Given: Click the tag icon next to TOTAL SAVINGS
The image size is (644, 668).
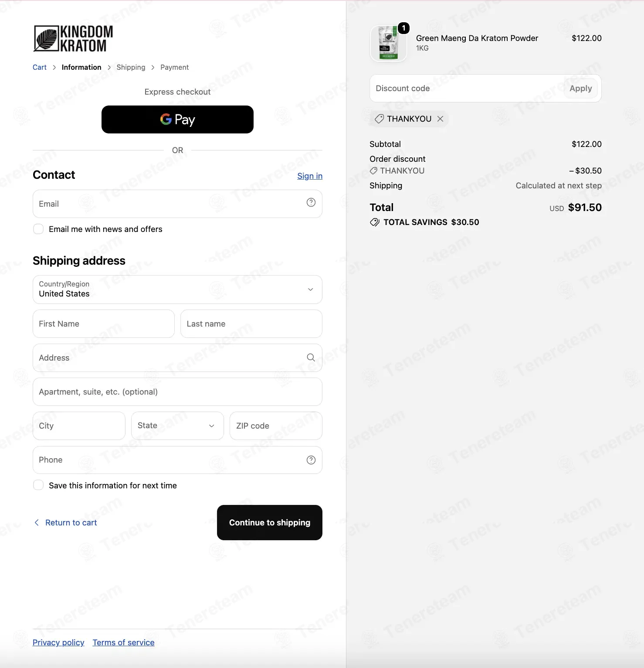Looking at the screenshot, I should [375, 222].
